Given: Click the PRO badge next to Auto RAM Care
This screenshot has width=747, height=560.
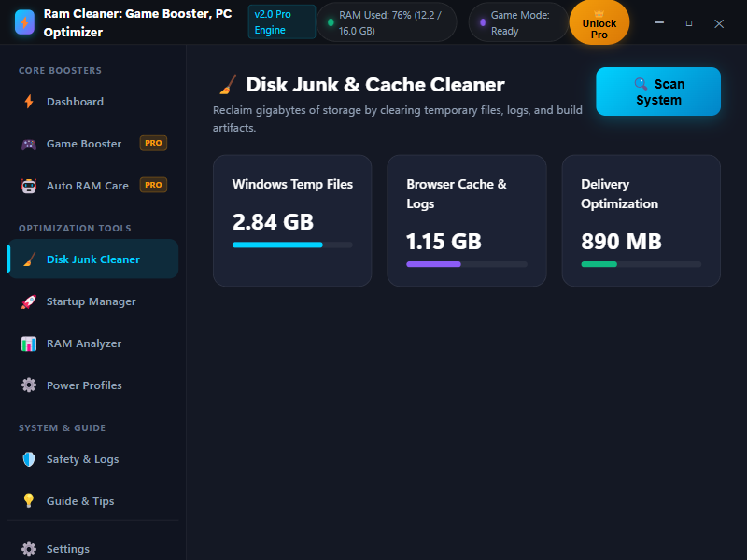Looking at the screenshot, I should (x=153, y=185).
